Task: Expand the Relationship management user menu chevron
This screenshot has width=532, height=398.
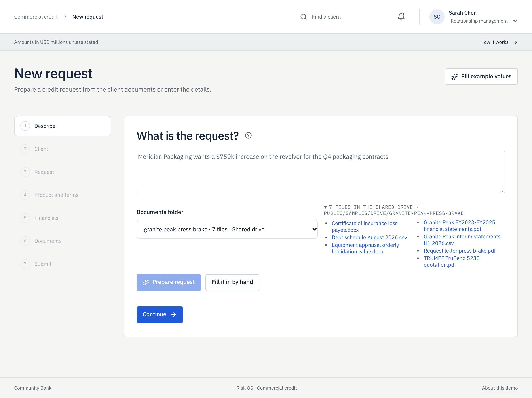Action: tap(515, 21)
